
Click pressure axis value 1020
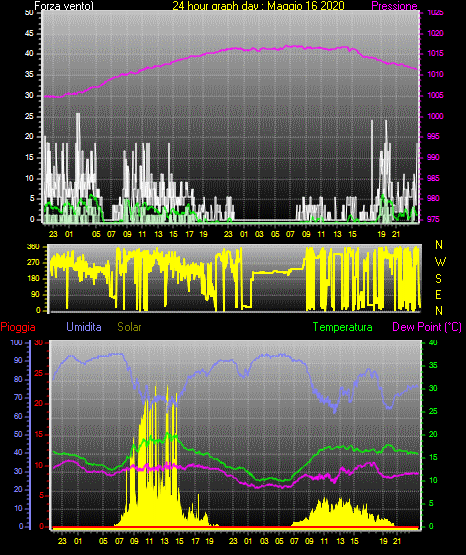[435, 33]
